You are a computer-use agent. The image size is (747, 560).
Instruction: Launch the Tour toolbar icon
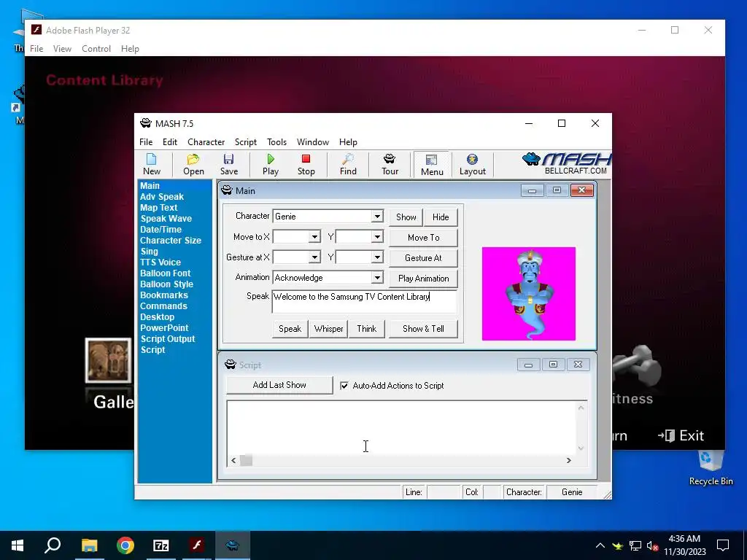(x=390, y=164)
